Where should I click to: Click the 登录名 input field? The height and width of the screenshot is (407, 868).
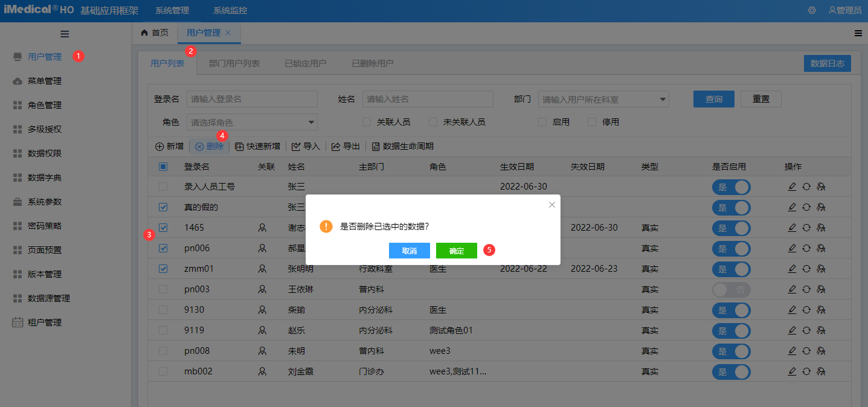[252, 98]
